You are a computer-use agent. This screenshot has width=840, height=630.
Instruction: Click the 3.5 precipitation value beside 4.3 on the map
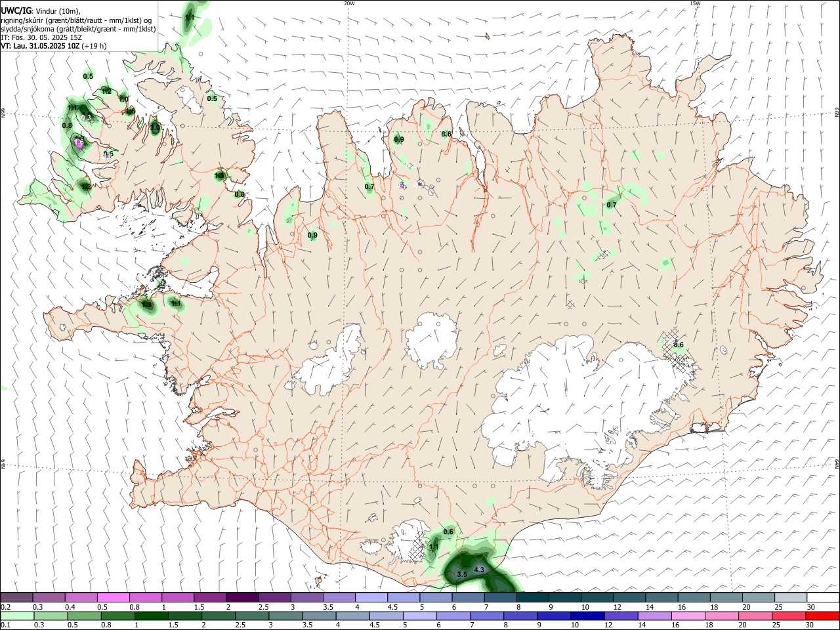461,574
